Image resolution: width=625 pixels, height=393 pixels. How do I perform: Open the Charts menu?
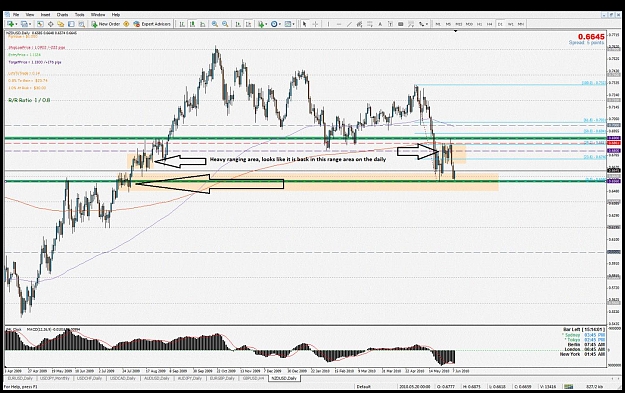[62, 14]
